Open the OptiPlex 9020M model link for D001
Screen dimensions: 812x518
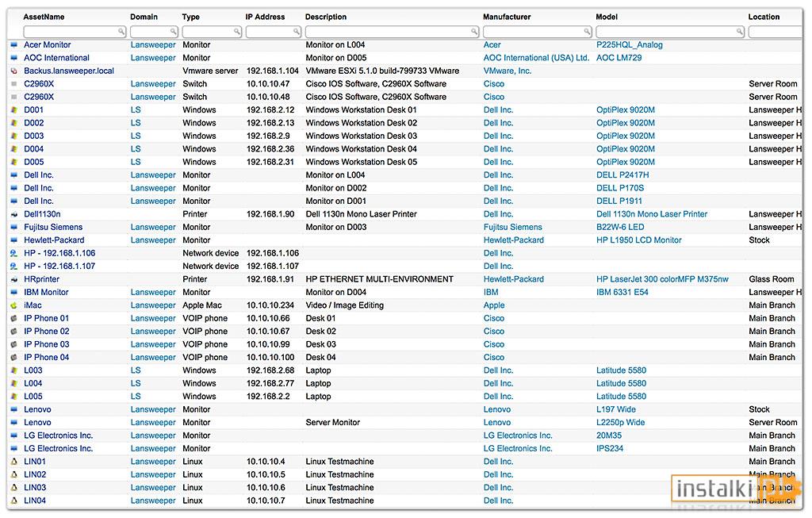coord(626,109)
